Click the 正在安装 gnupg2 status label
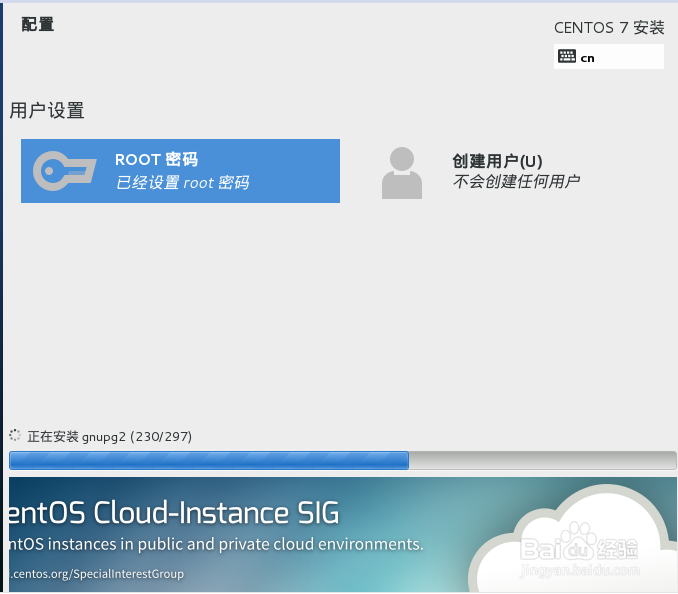 109,437
